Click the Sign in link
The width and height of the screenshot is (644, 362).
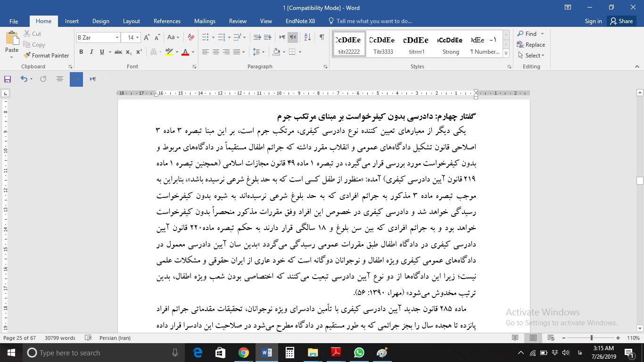pos(593,21)
